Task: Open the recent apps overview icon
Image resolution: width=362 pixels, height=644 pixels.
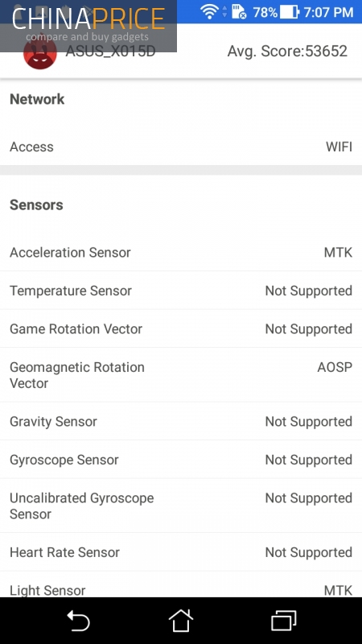Action: [x=284, y=620]
